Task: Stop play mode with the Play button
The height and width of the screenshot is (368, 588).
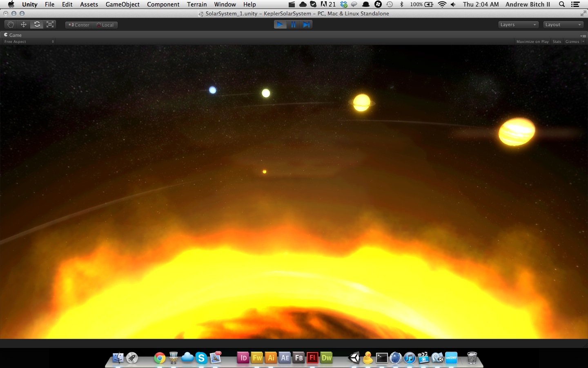Action: (x=280, y=25)
